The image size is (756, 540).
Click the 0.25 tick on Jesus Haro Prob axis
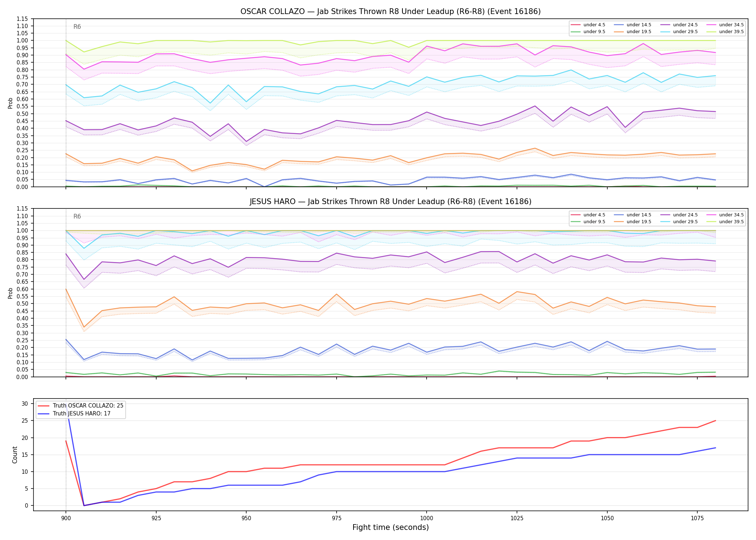(23, 340)
